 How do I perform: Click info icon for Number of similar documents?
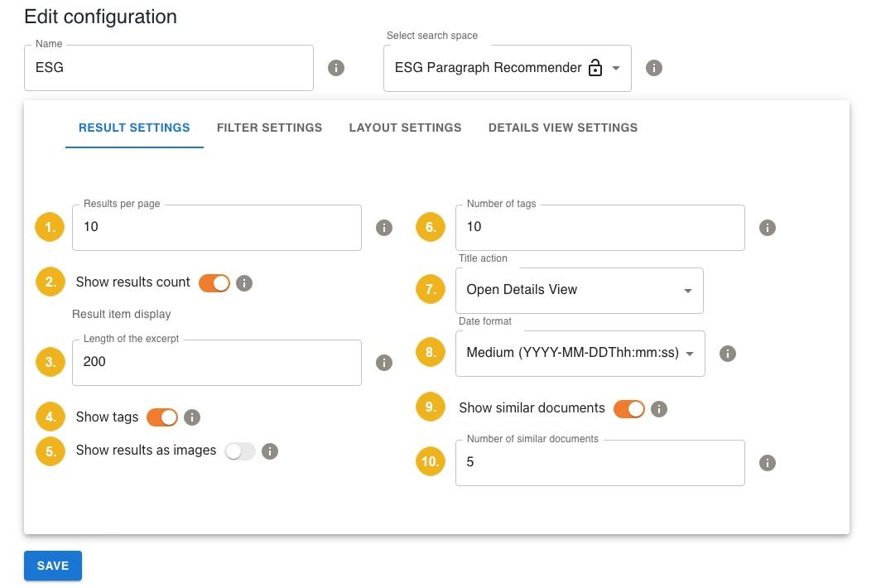(x=768, y=462)
